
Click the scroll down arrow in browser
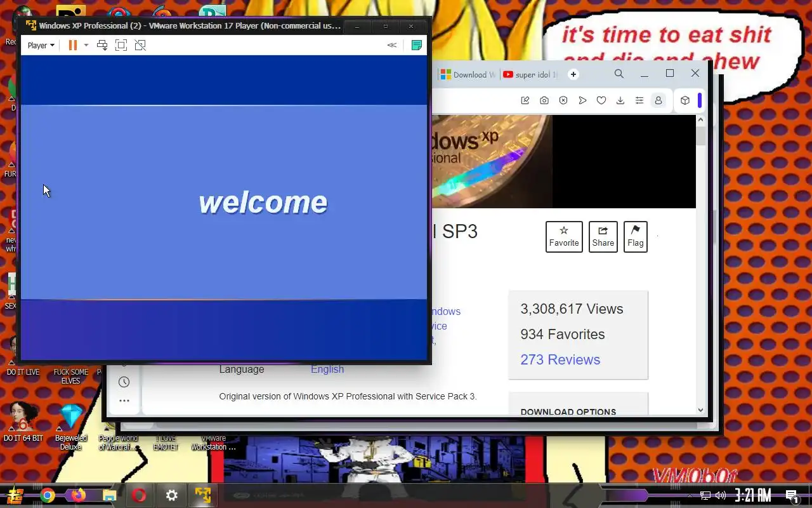(x=700, y=410)
